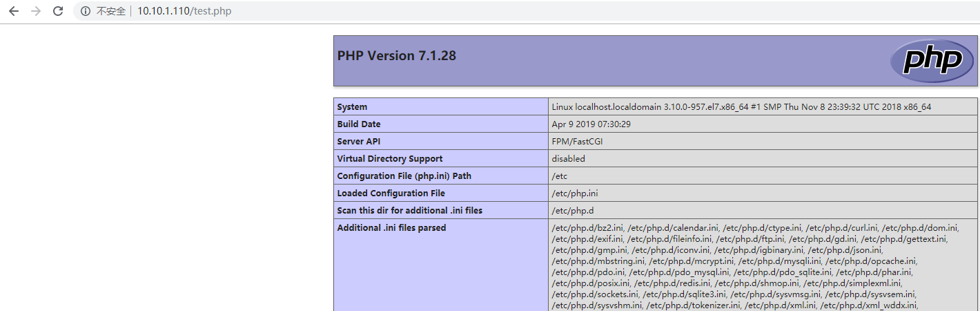Click the System row label

click(x=352, y=107)
